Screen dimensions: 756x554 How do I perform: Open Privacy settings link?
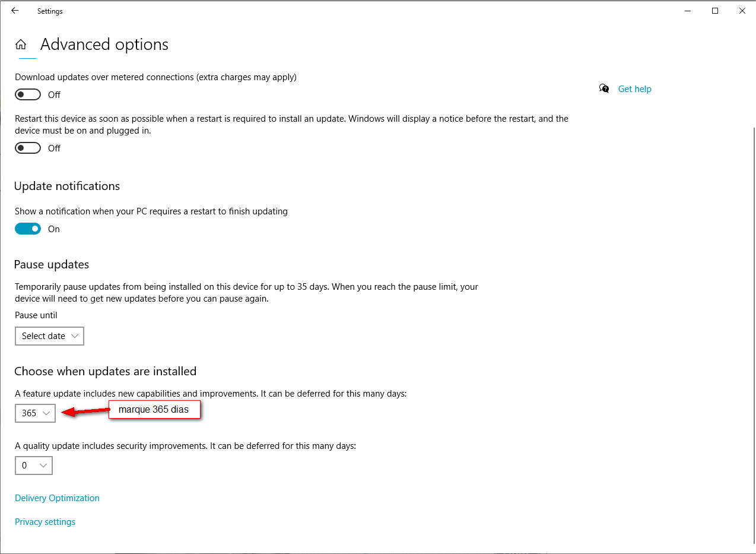tap(45, 522)
